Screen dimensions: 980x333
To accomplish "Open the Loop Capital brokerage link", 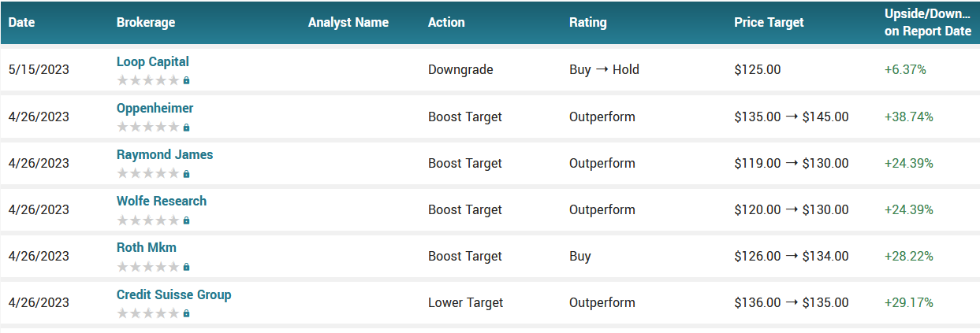I will coord(153,61).
